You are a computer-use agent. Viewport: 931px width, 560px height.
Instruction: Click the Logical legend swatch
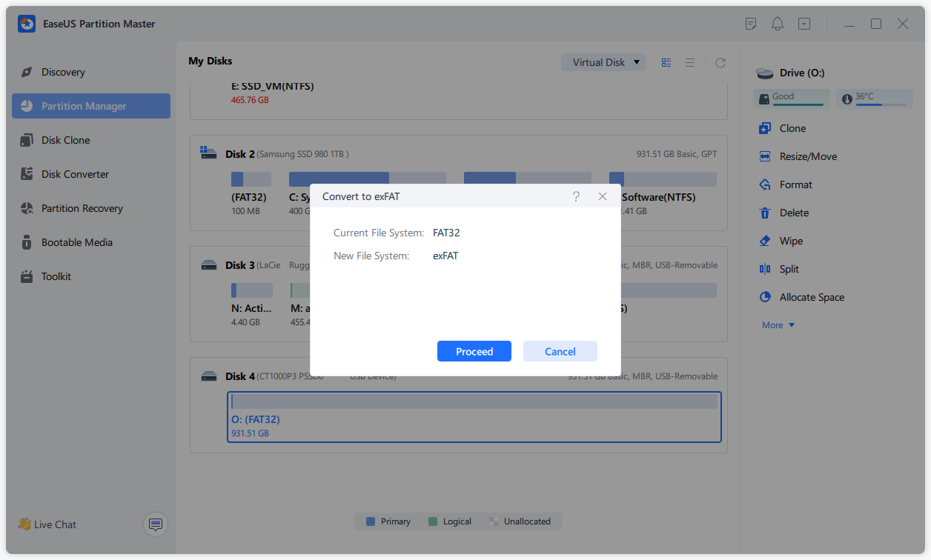coord(433,521)
